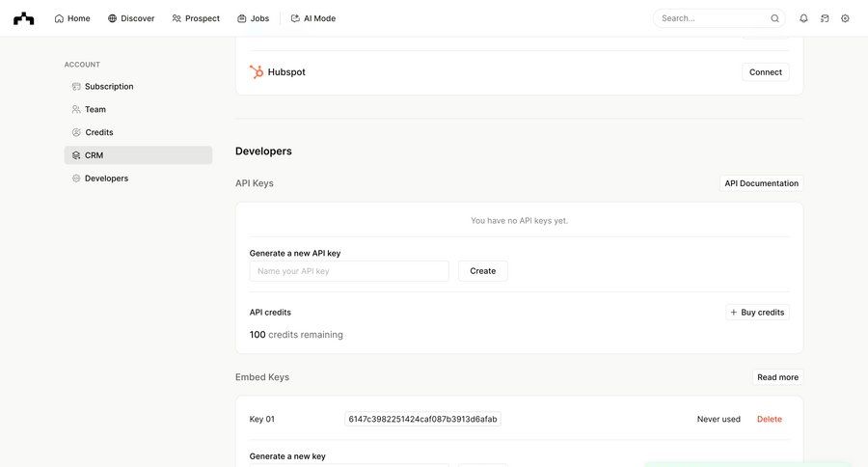Click the Subscription sidebar icon

point(76,87)
